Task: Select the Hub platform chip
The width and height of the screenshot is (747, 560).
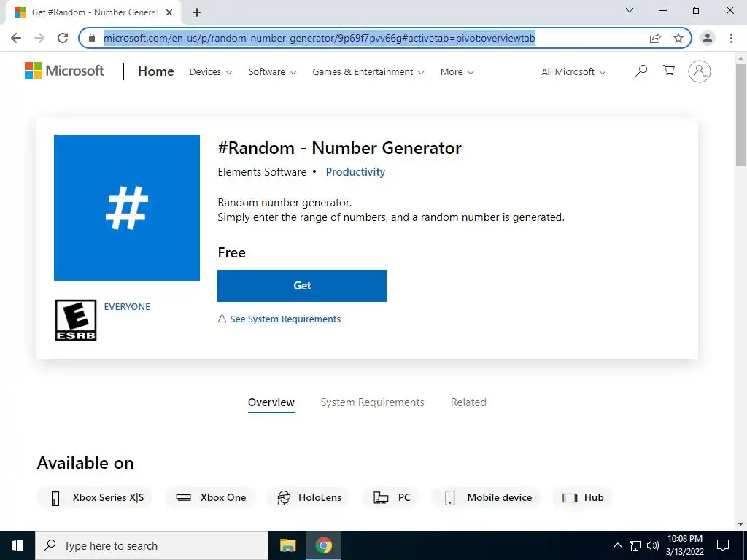Action: 583,497
